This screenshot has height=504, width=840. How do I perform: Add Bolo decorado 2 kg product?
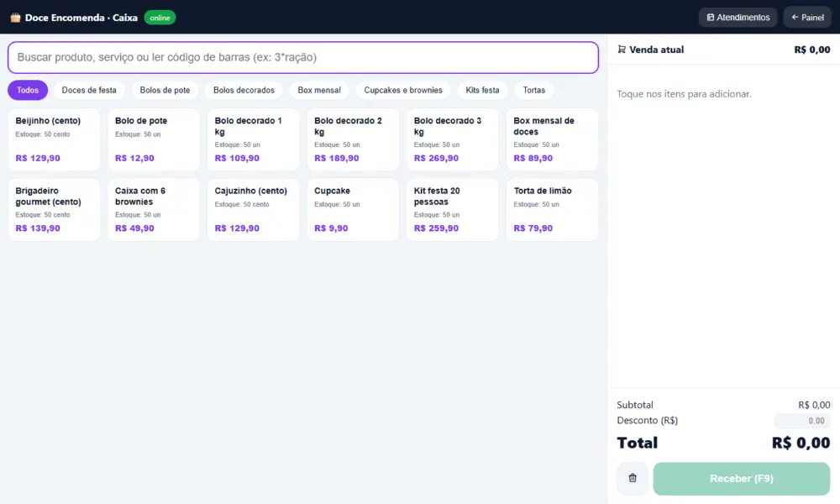coord(353,139)
